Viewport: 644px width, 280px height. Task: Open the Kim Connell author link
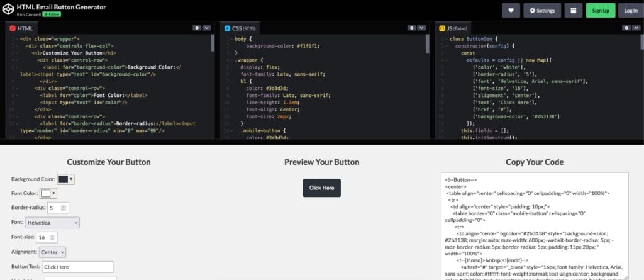[x=29, y=14]
